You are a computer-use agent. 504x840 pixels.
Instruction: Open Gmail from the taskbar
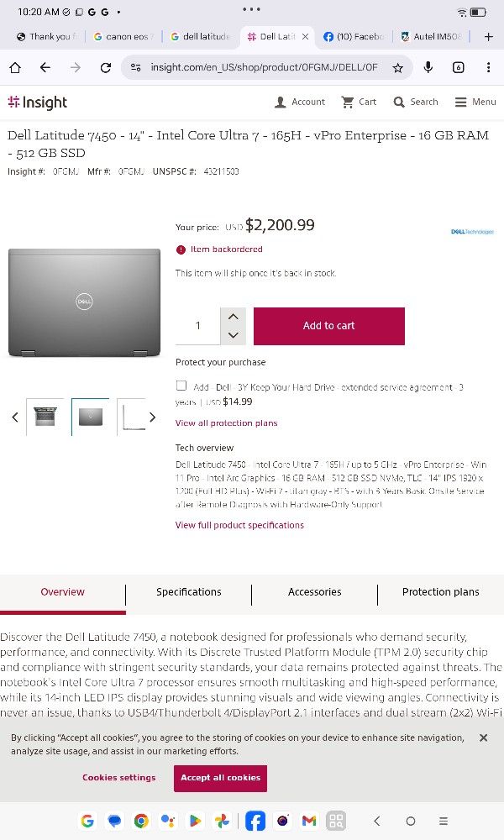(309, 821)
